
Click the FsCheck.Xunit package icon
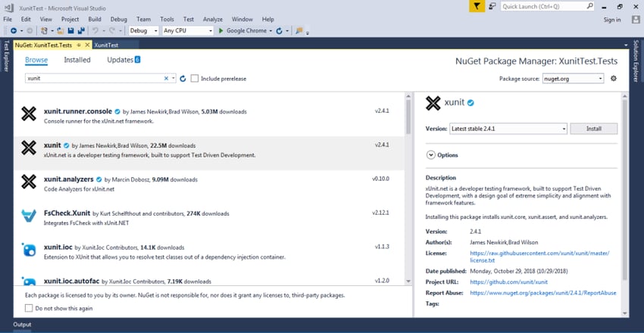(29, 215)
